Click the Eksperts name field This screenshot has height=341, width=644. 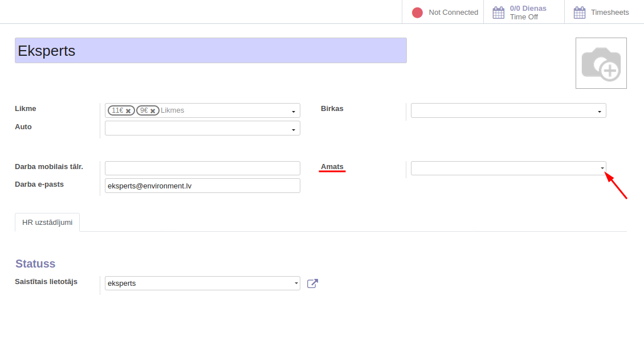coord(210,50)
